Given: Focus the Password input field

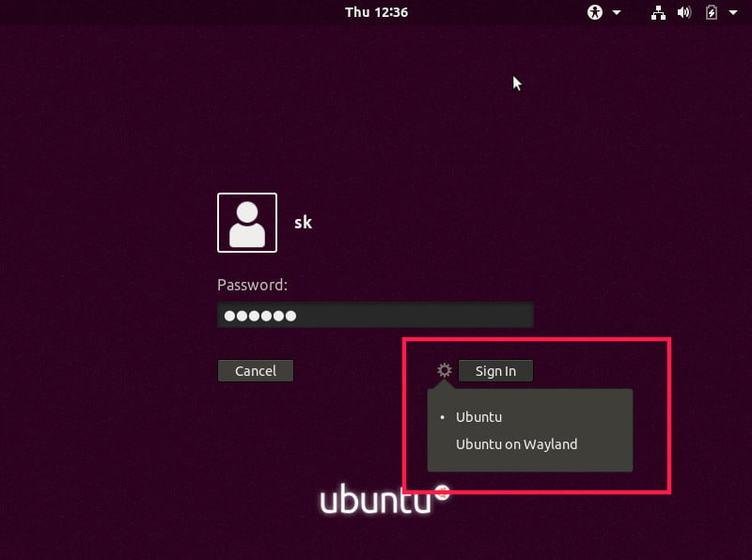Looking at the screenshot, I should [375, 315].
